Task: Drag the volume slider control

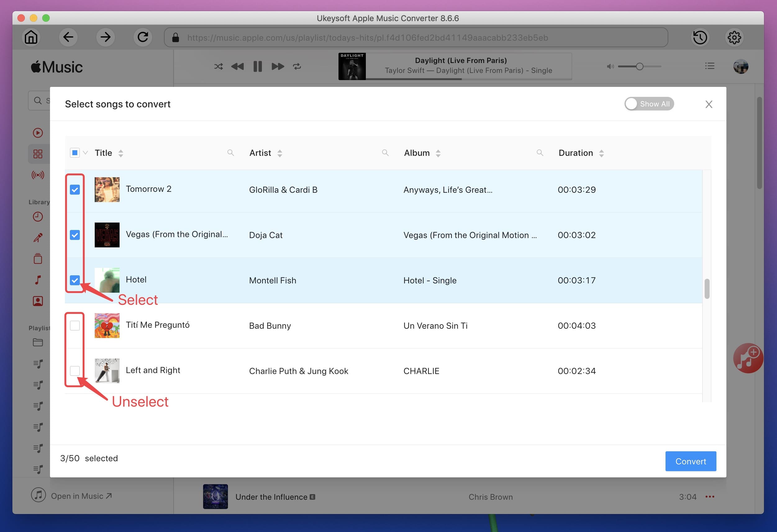Action: pyautogui.click(x=639, y=66)
